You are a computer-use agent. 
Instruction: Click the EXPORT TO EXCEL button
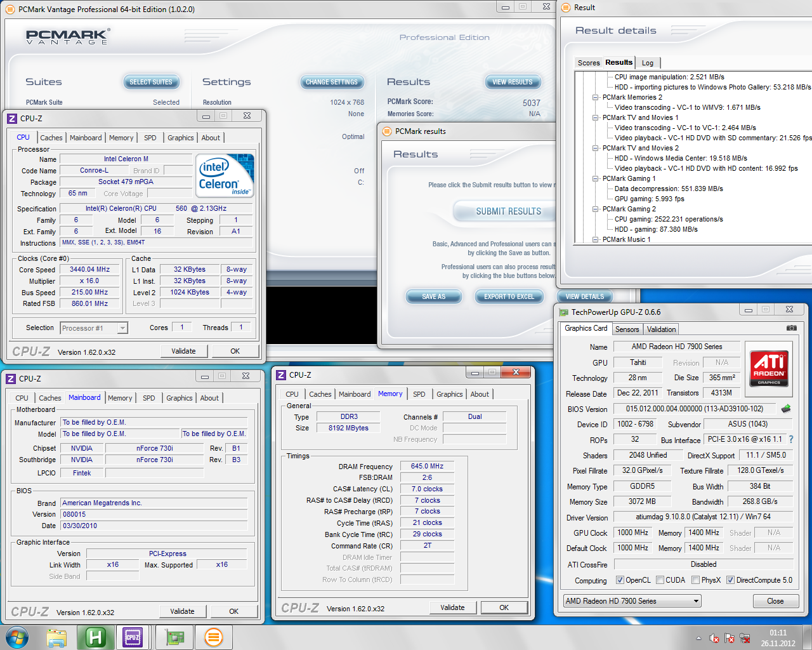[509, 296]
